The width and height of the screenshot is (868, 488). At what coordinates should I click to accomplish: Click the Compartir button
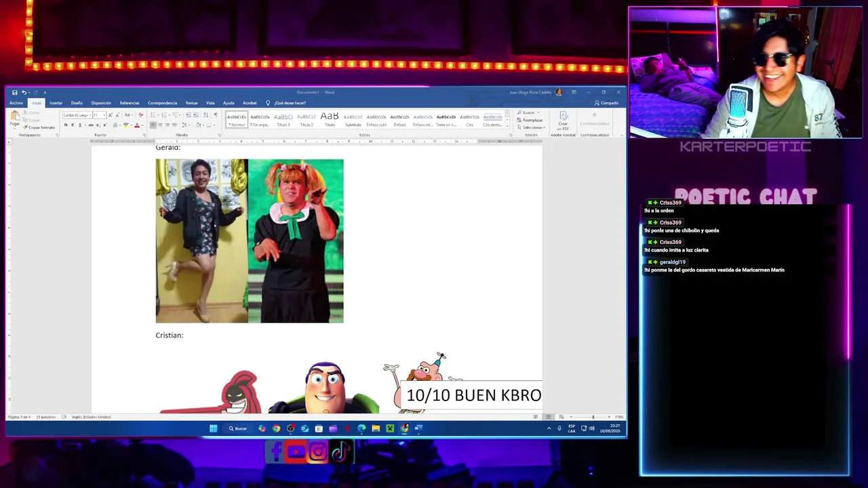point(606,103)
